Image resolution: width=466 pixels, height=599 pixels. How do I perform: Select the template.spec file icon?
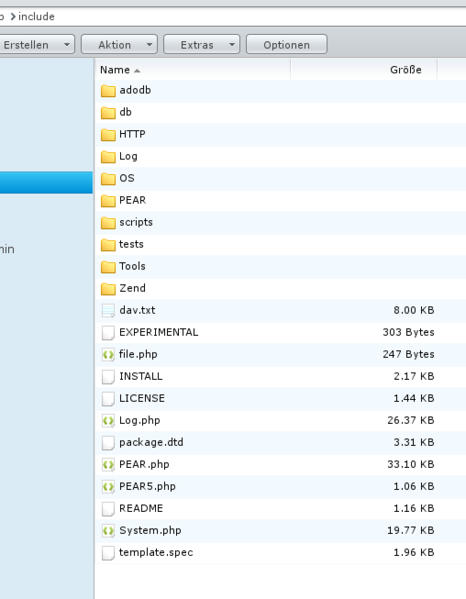[x=108, y=553]
